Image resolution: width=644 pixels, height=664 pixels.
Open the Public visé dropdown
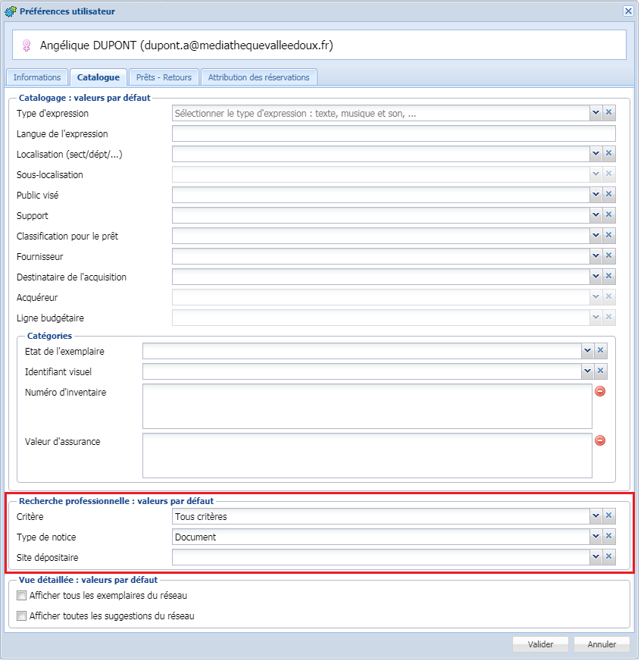tap(595, 195)
